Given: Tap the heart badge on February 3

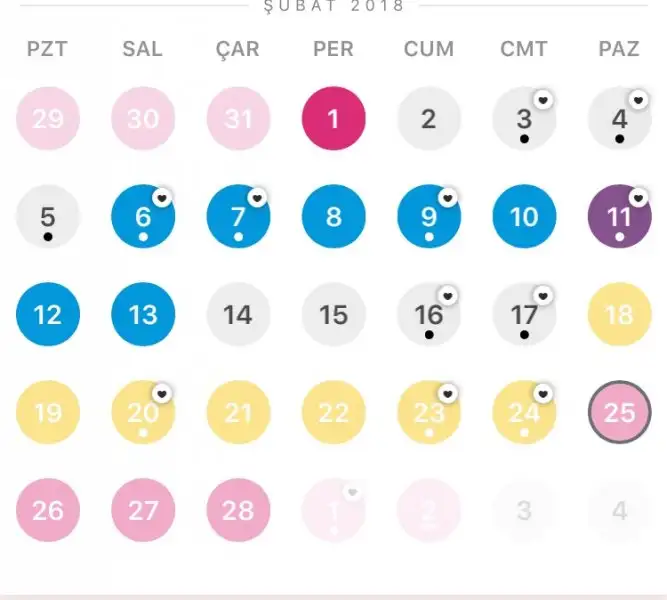Looking at the screenshot, I should click(x=543, y=100).
